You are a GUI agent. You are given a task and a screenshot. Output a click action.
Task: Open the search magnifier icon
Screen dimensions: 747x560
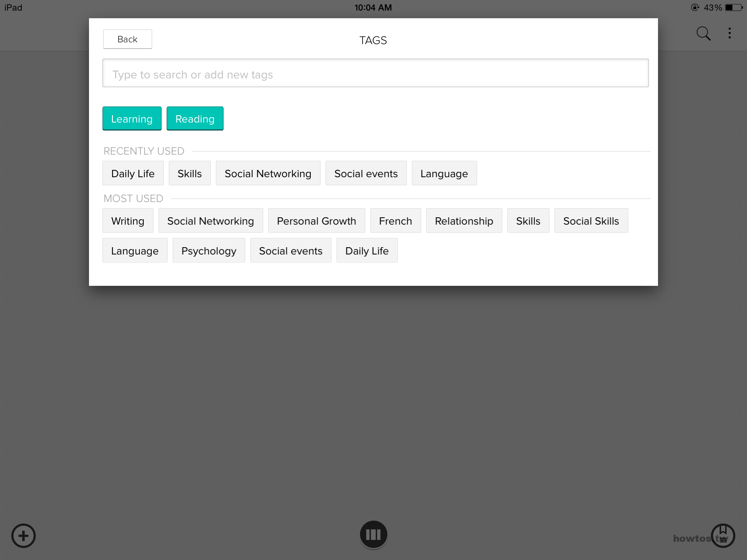(x=703, y=34)
